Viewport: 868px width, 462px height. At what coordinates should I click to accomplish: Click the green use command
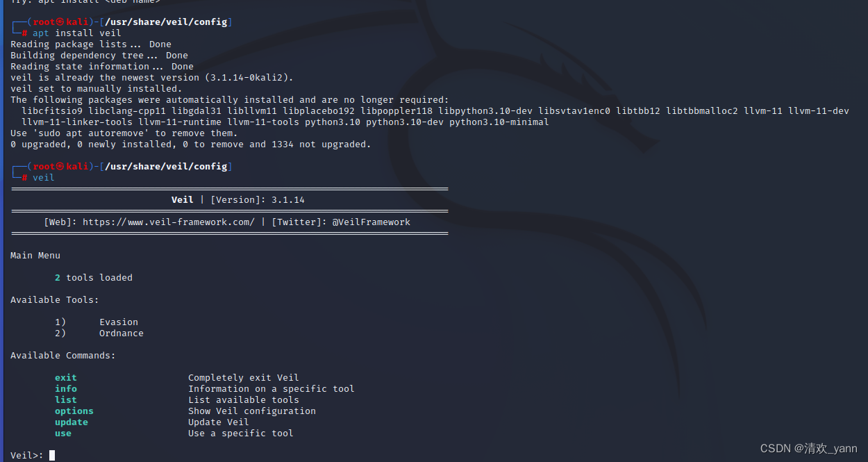coord(63,434)
